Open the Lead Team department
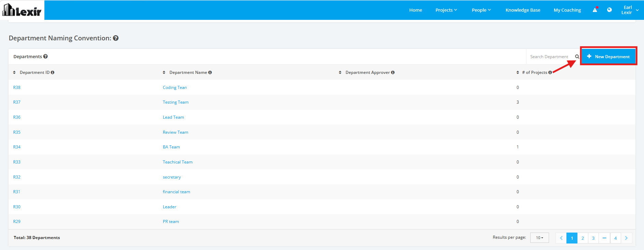Viewport: 644px width, 250px height. [x=173, y=117]
